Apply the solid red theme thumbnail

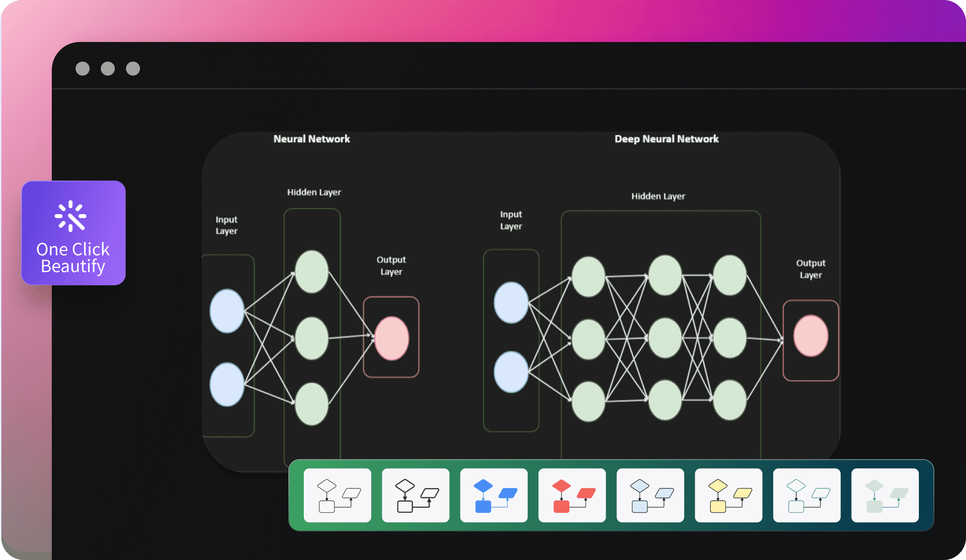tap(572, 495)
